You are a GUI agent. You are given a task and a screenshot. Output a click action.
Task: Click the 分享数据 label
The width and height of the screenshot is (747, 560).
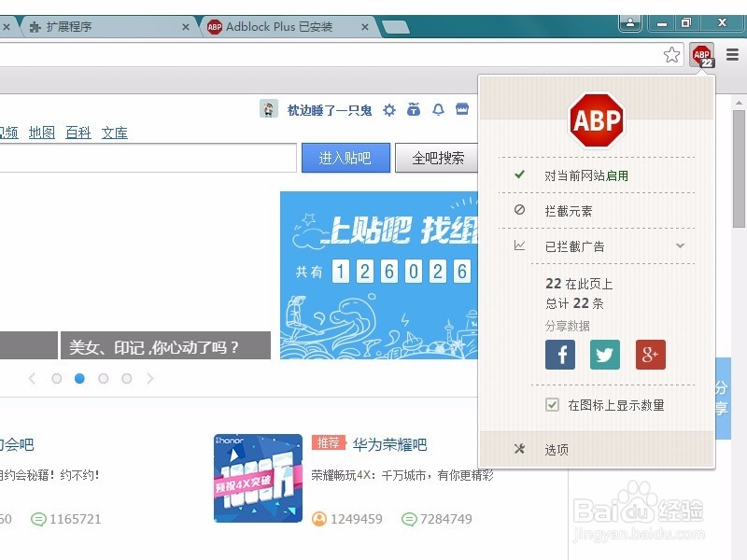pyautogui.click(x=568, y=326)
